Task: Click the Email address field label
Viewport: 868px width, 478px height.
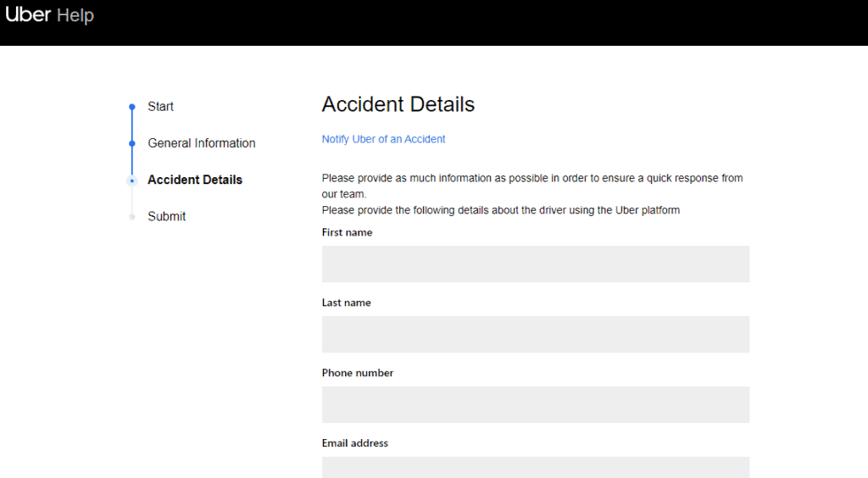Action: (355, 443)
